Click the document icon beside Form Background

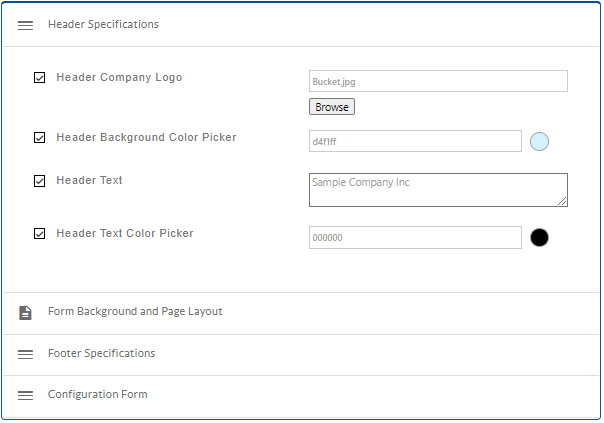pyautogui.click(x=25, y=312)
